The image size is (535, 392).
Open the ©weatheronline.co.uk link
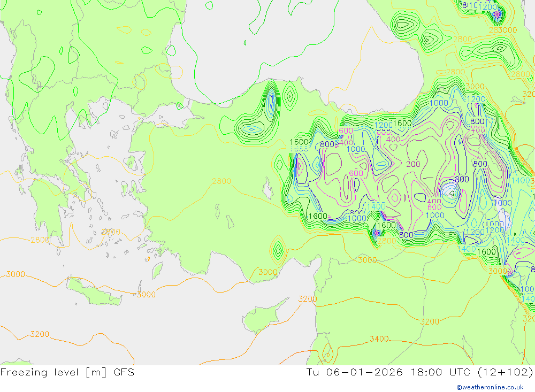click(x=490, y=387)
